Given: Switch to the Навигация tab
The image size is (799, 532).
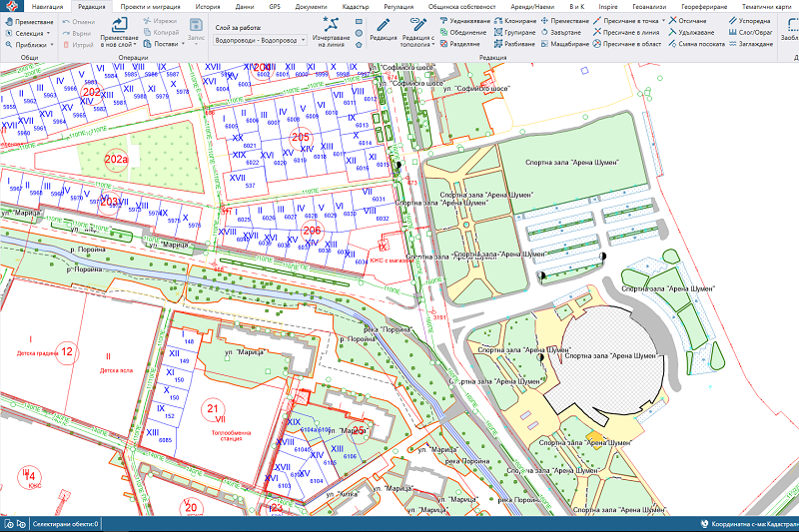Looking at the screenshot, I should coord(47,6).
